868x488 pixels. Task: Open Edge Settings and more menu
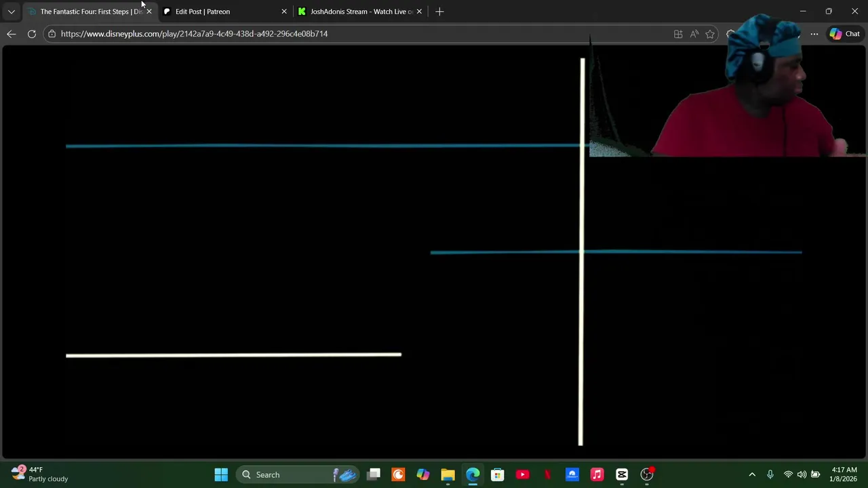(814, 34)
